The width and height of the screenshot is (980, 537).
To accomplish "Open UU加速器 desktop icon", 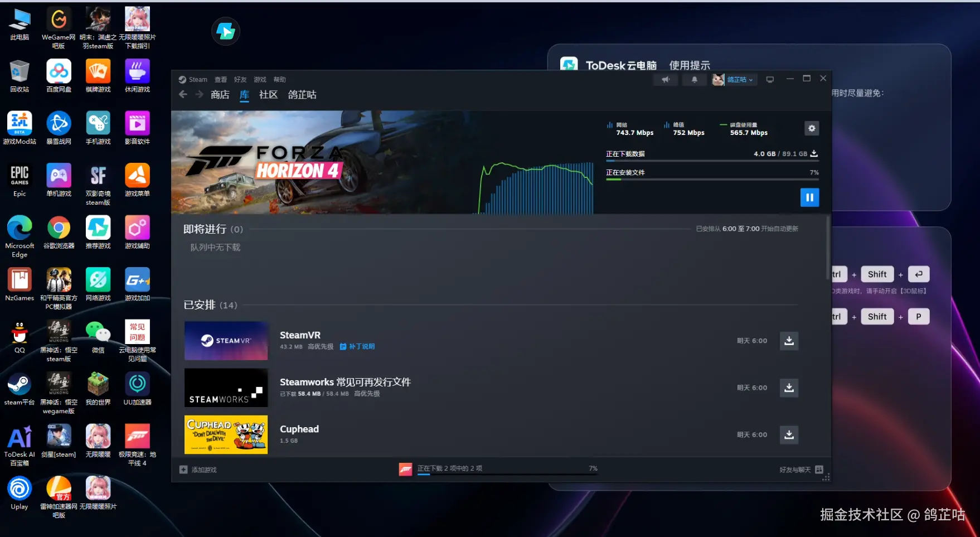I will 137,389.
